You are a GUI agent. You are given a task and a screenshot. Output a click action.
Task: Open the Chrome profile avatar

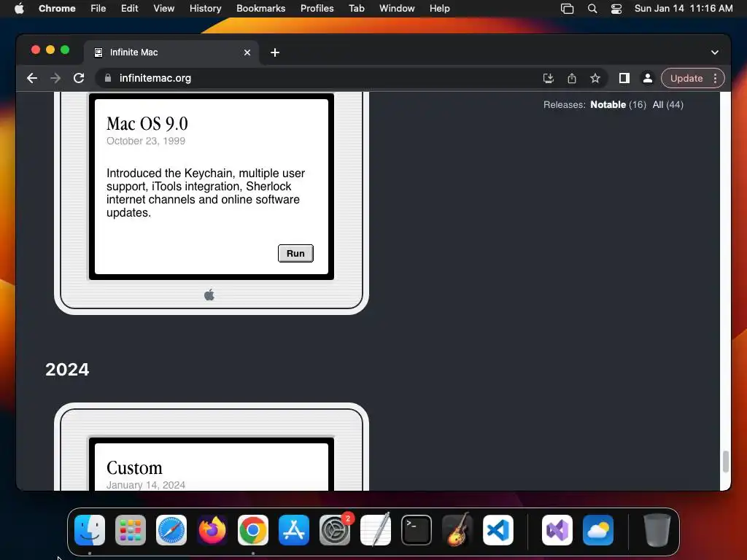tap(648, 78)
